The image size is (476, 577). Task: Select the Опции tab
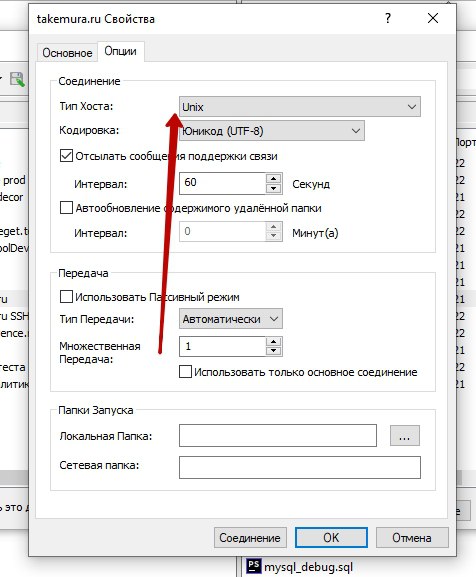(120, 51)
